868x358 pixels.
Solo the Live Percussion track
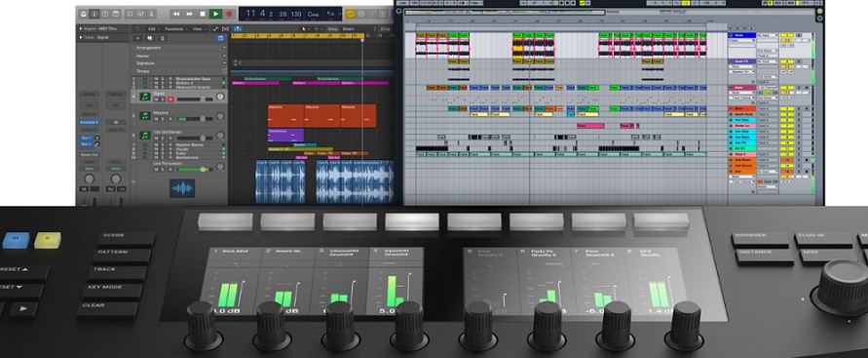(164, 169)
